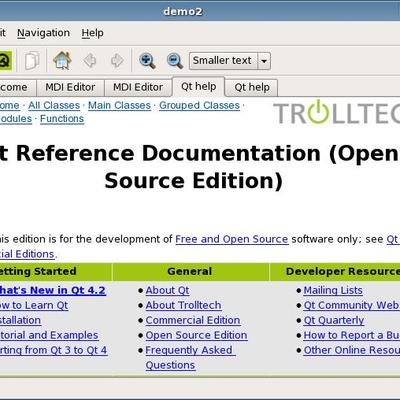Screen dimensions: 400x400
Task: Open the Tutorial and Examples link
Action: point(49,335)
